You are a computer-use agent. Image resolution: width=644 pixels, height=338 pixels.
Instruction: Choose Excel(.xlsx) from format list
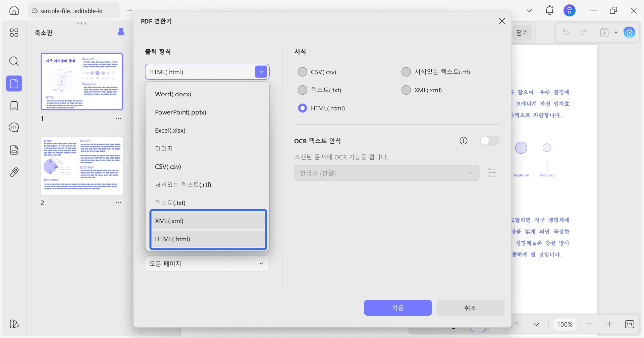pyautogui.click(x=207, y=130)
